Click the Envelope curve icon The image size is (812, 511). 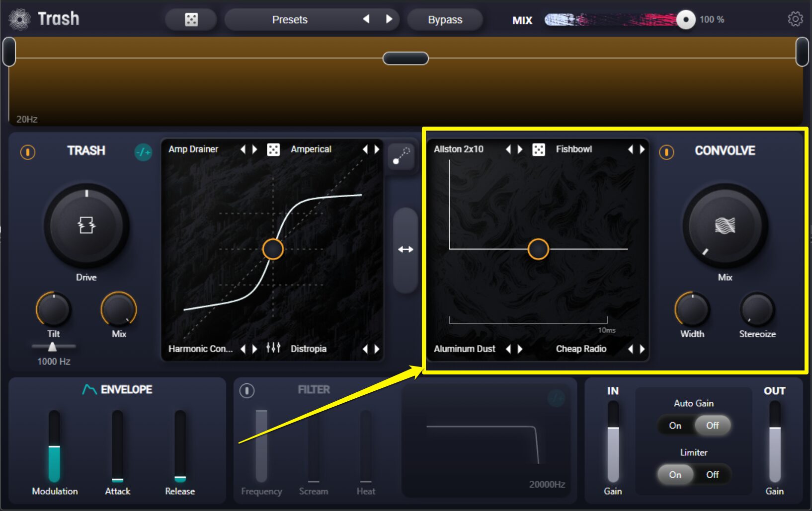coord(89,390)
